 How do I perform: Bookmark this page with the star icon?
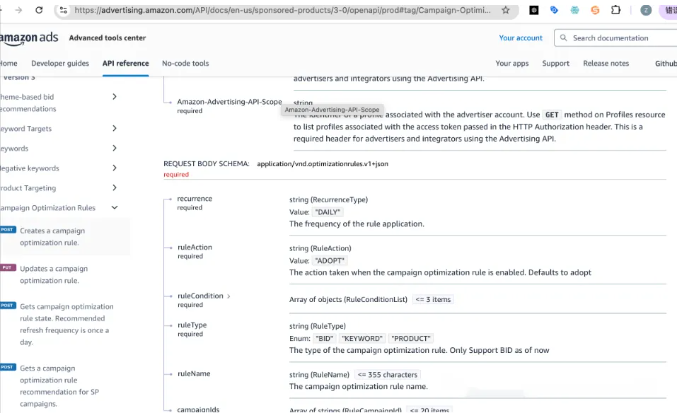[x=506, y=10]
